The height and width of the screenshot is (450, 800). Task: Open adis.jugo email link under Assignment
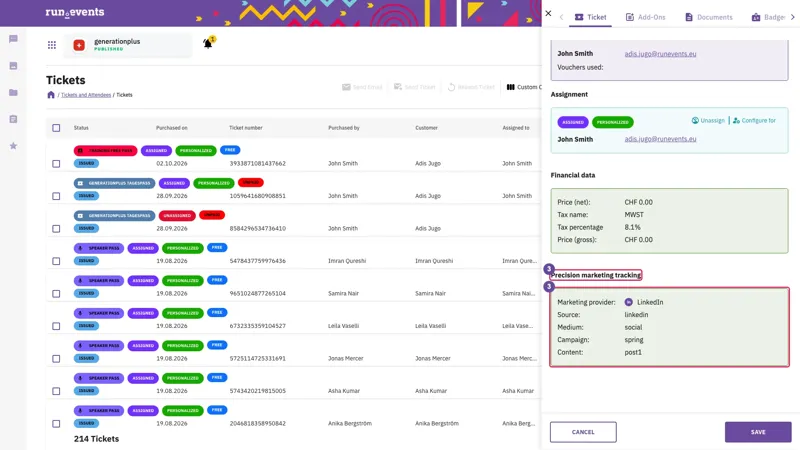tap(660, 139)
